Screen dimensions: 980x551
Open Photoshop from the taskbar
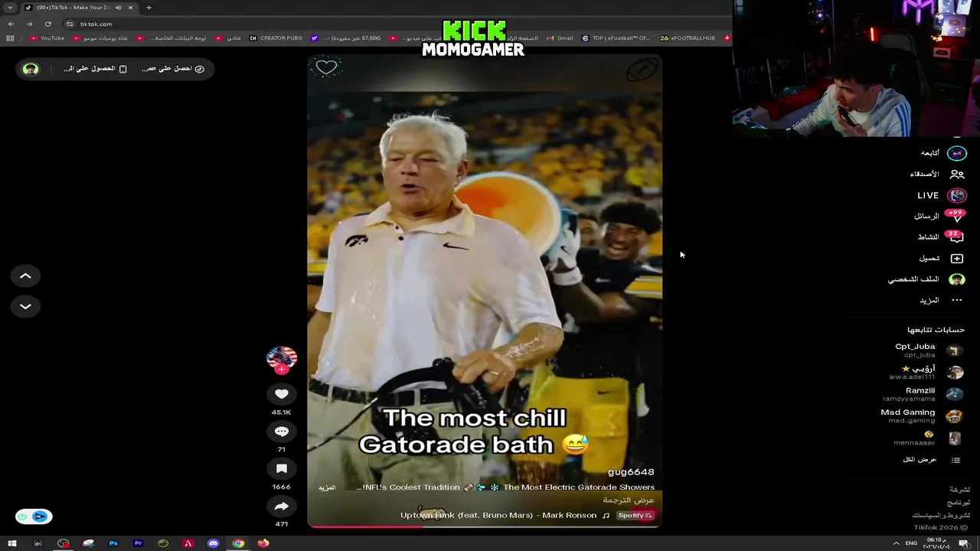point(113,543)
